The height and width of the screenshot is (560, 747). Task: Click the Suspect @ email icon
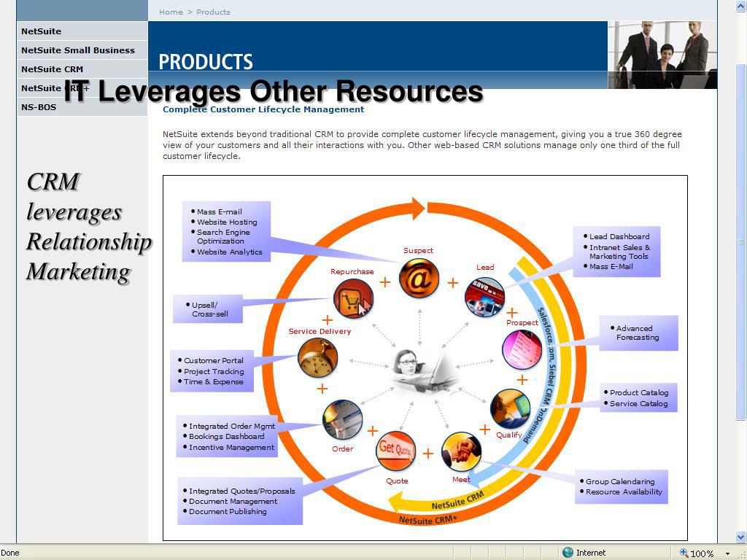(419, 279)
